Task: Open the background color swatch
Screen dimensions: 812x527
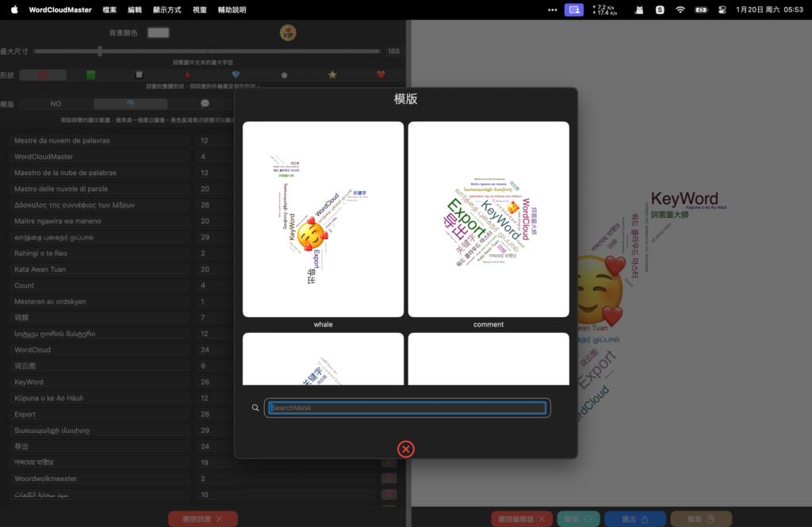Action: click(159, 33)
